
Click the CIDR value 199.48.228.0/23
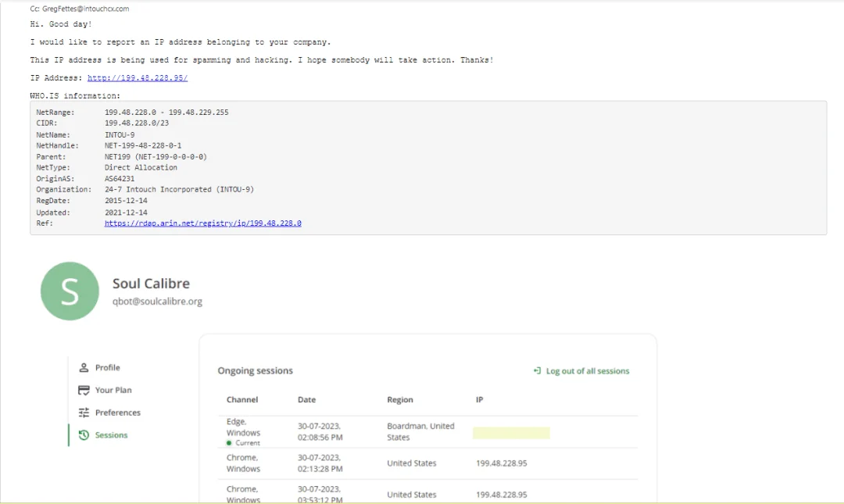[x=137, y=123]
